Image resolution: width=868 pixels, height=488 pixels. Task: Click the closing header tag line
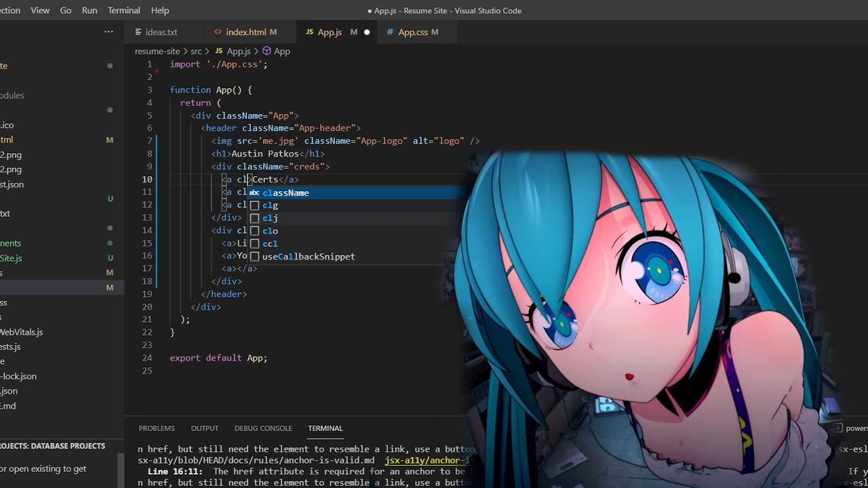click(224, 294)
